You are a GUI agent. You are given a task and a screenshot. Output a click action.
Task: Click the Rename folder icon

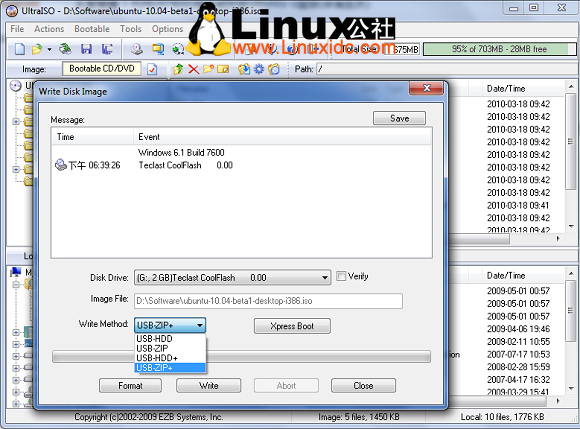tap(223, 69)
